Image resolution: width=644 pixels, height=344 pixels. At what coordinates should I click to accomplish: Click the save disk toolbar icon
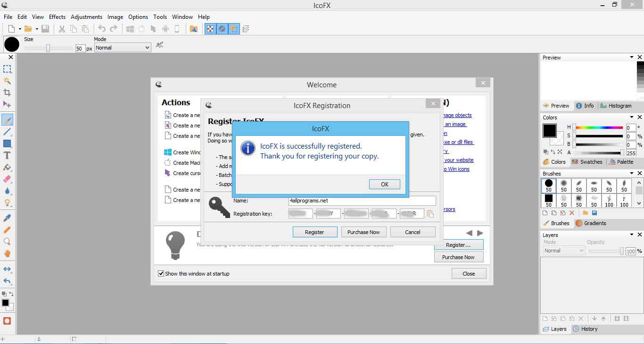click(x=45, y=29)
